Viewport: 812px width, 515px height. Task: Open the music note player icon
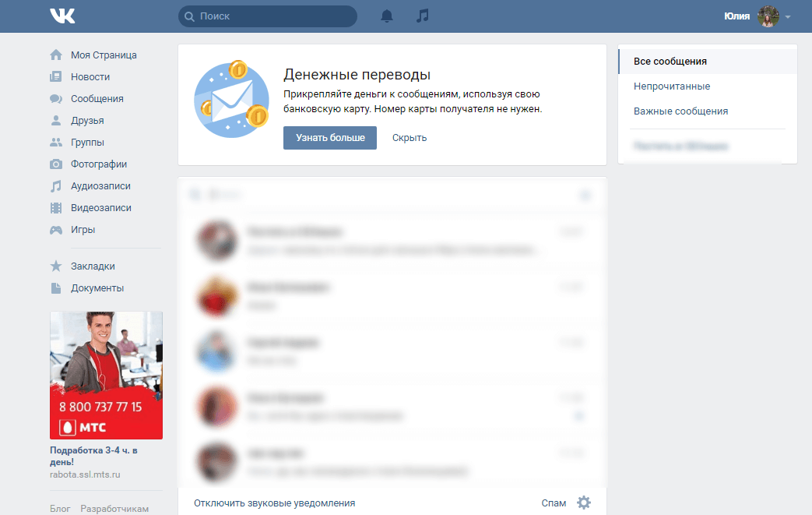(422, 16)
